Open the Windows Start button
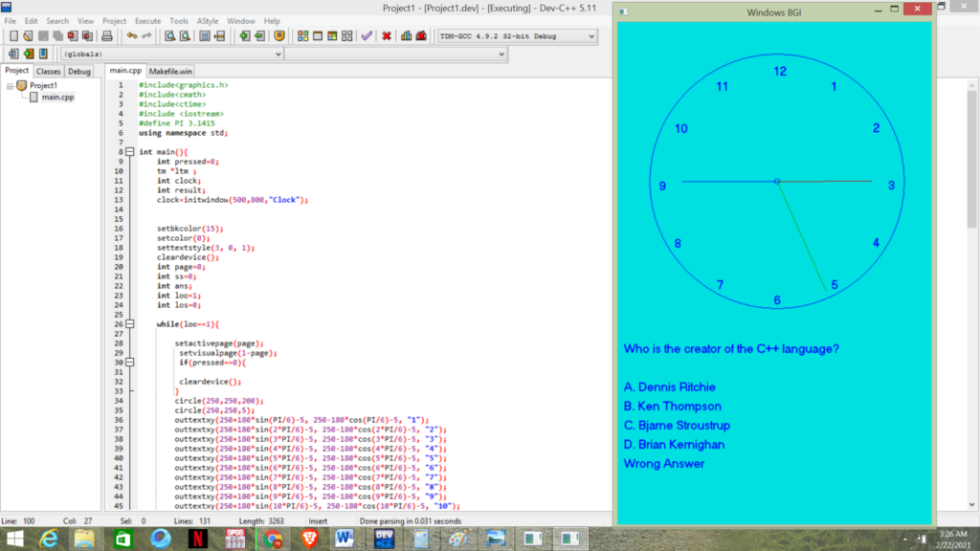 click(x=14, y=539)
